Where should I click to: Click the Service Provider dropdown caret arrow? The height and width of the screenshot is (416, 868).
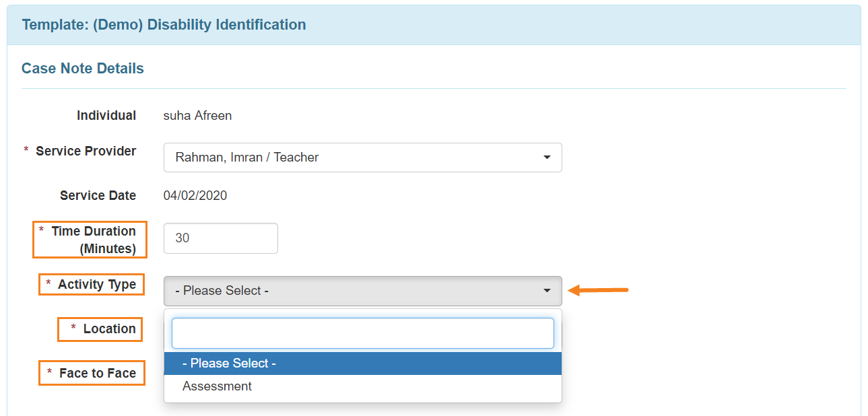(x=546, y=158)
